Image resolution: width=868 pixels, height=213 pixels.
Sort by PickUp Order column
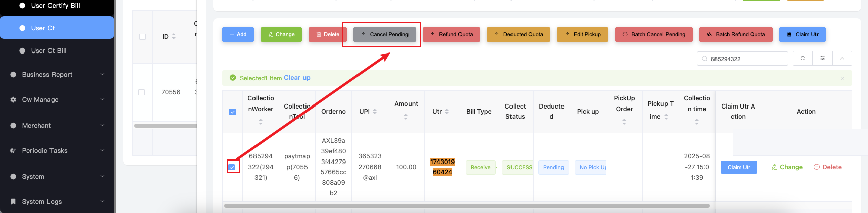pyautogui.click(x=624, y=122)
